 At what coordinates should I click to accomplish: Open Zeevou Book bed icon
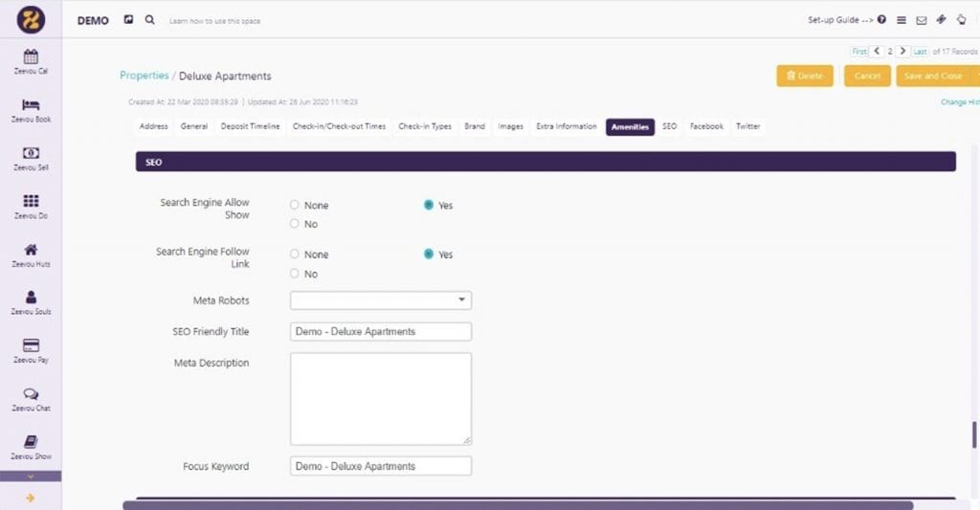point(31,104)
